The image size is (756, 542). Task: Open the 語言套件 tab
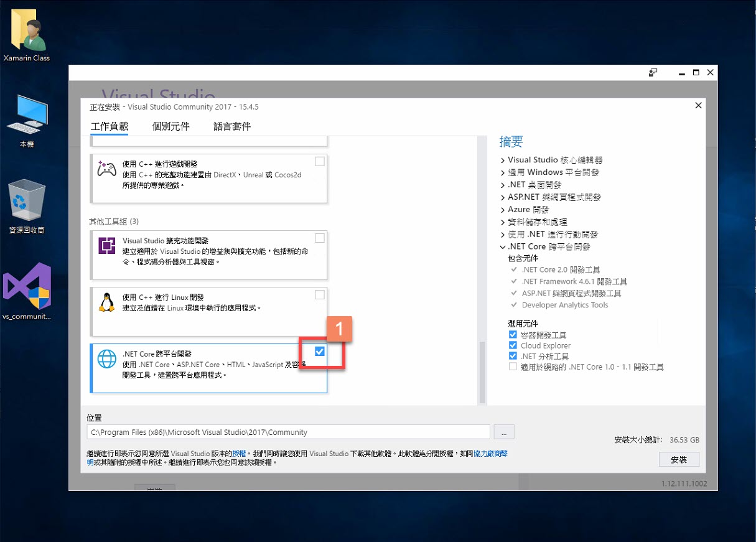(x=232, y=126)
